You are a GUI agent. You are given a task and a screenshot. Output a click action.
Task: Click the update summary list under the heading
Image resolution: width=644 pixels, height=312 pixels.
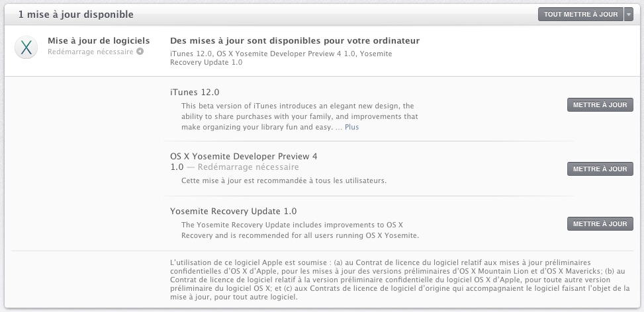(281, 58)
